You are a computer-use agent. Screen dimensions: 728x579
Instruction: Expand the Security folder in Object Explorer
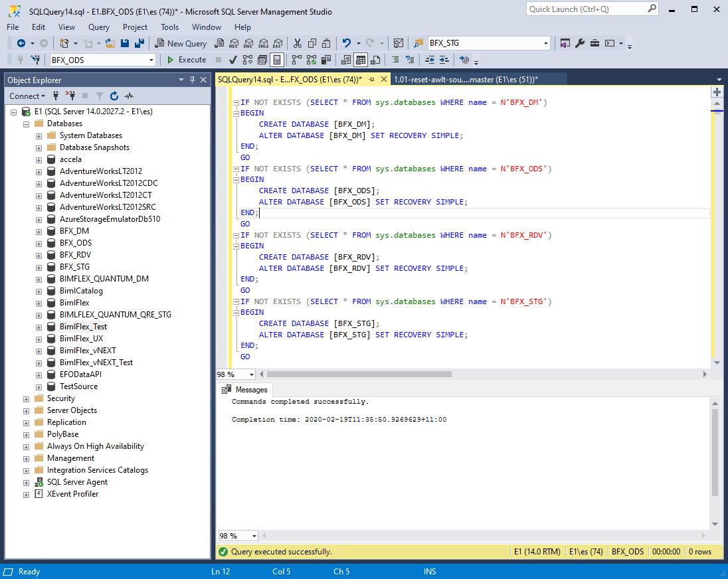pyautogui.click(x=26, y=398)
